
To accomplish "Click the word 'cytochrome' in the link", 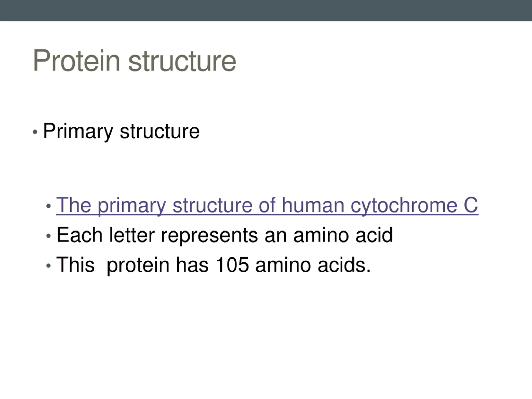I will (404, 206).
